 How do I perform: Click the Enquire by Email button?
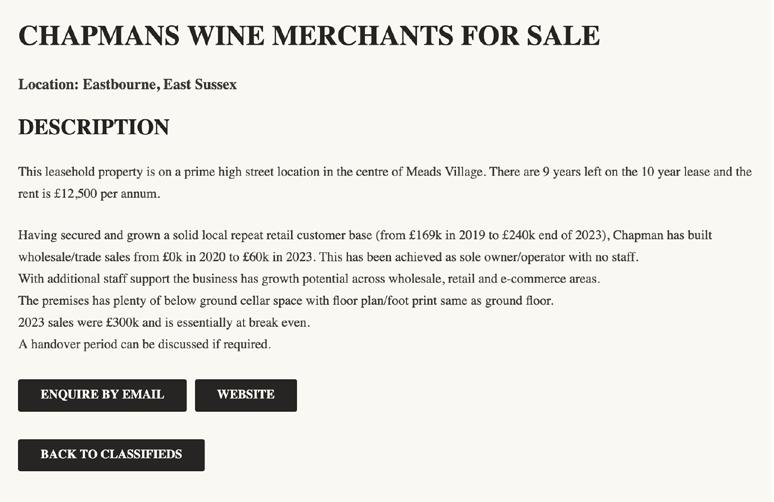tap(102, 395)
